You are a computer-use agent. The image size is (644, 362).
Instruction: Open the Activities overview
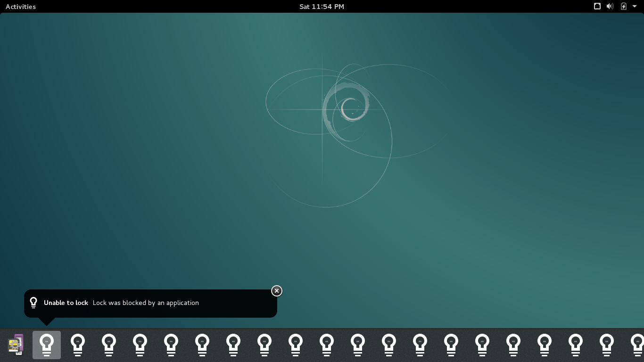[21, 7]
